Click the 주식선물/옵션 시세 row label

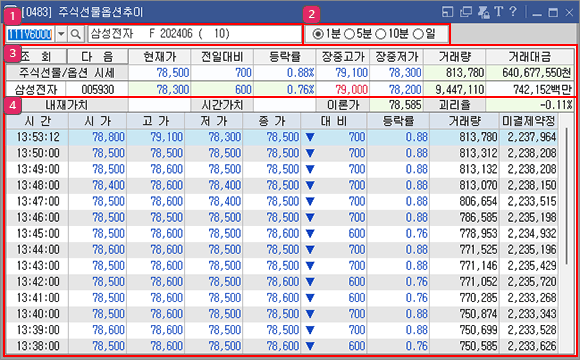[x=67, y=73]
